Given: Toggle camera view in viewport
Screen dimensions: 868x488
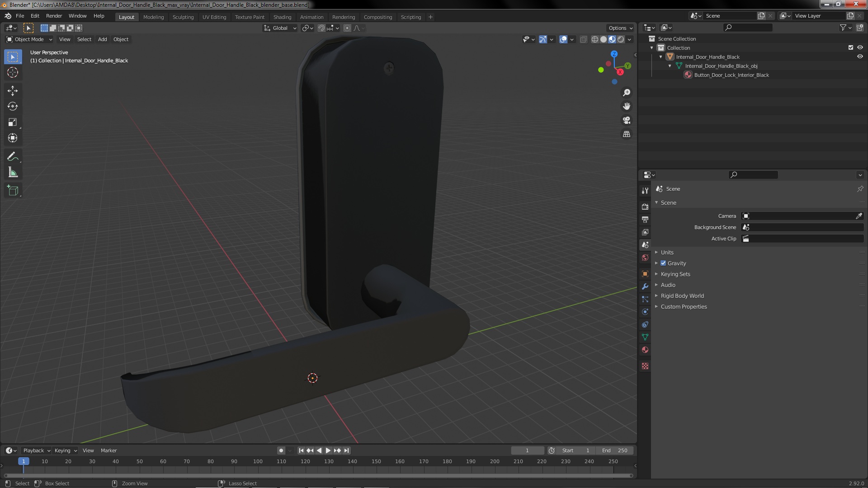Looking at the screenshot, I should [627, 120].
